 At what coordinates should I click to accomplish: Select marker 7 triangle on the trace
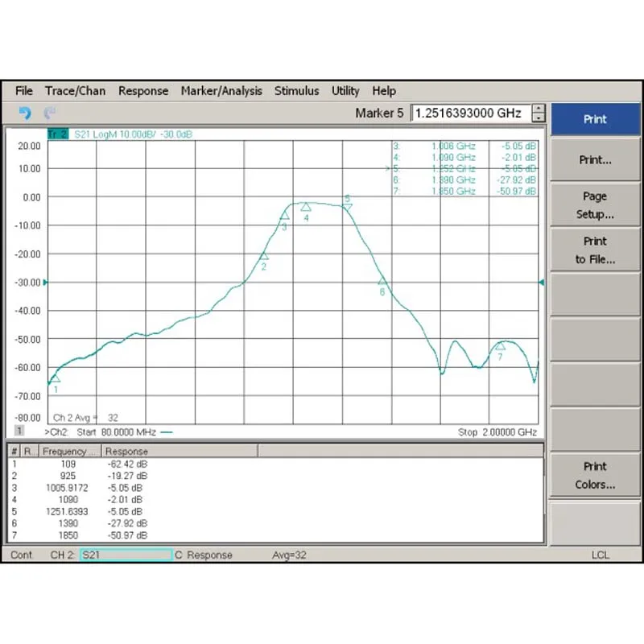501,347
